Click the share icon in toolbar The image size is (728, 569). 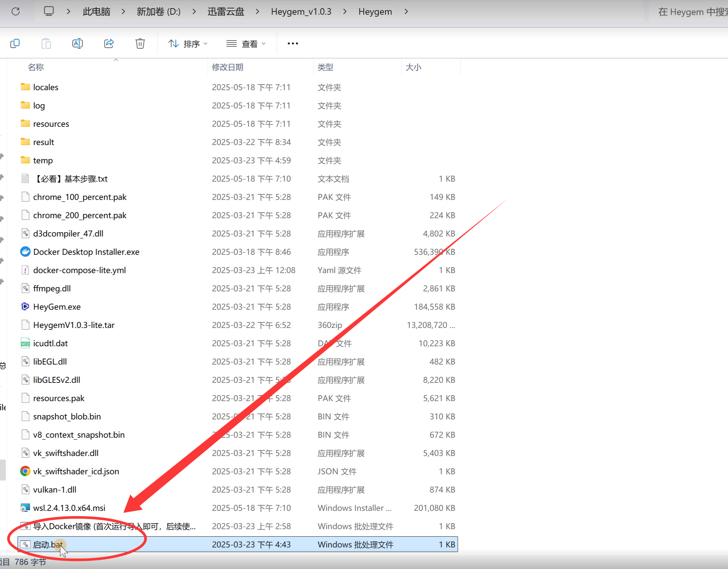[109, 43]
